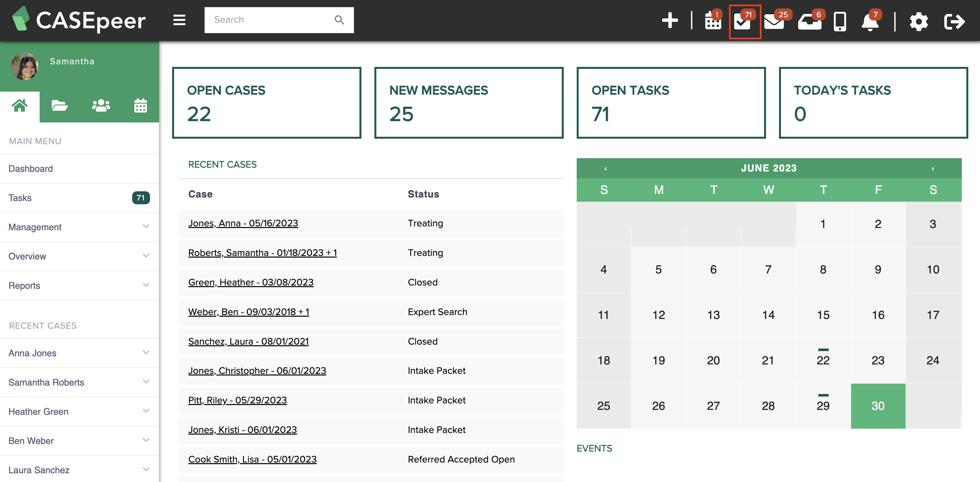This screenshot has width=980, height=482.
Task: Open the Open Tasks card
Action: coord(671,103)
